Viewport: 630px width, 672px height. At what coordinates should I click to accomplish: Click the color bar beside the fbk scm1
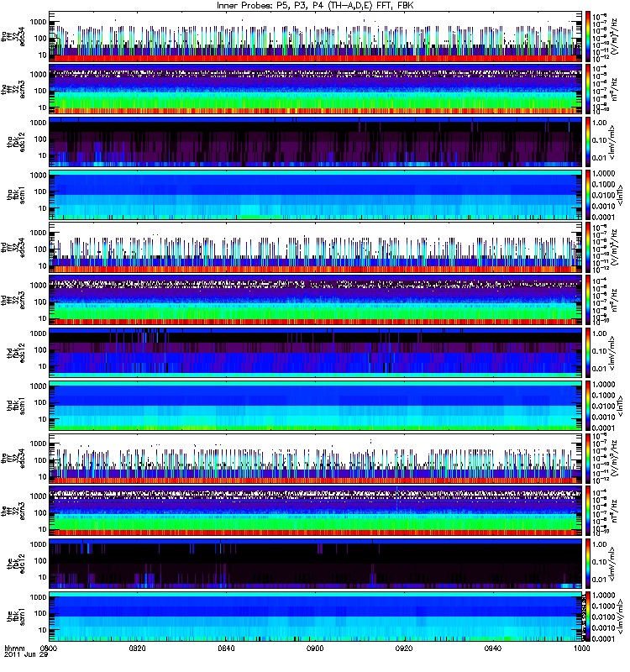click(x=588, y=617)
